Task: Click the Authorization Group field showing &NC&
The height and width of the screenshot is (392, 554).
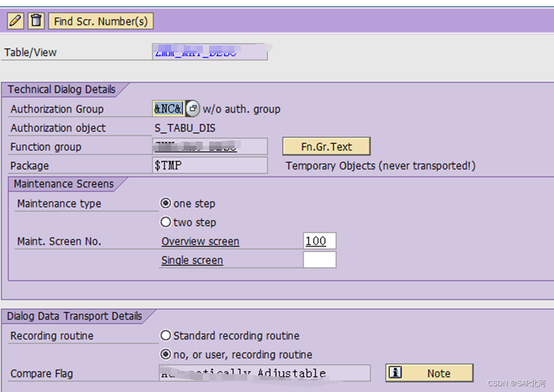Action: coord(167,108)
